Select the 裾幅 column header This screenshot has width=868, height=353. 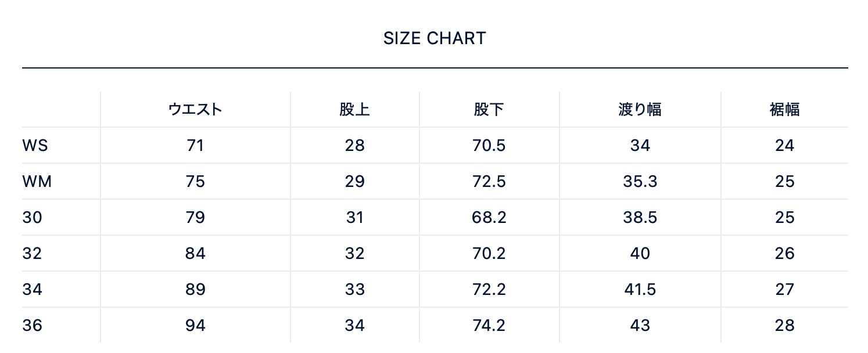click(784, 109)
